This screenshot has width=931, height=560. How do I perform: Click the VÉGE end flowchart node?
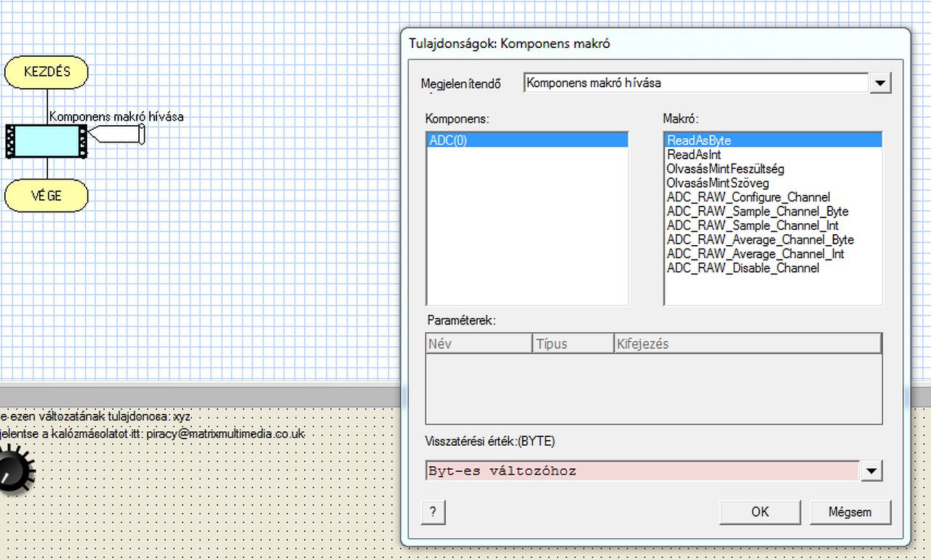[47, 196]
